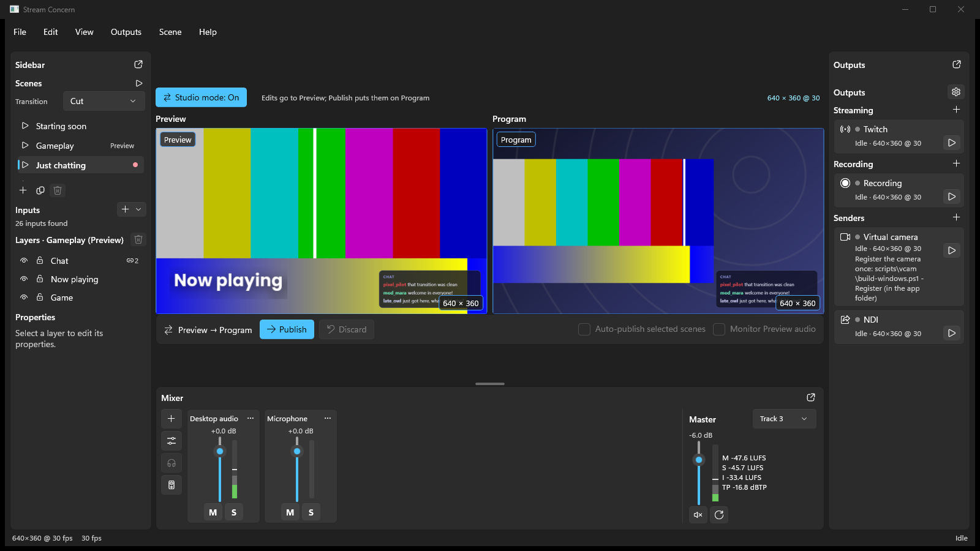This screenshot has width=980, height=551.
Task: Open the Transition Cut dropdown
Action: 104,101
